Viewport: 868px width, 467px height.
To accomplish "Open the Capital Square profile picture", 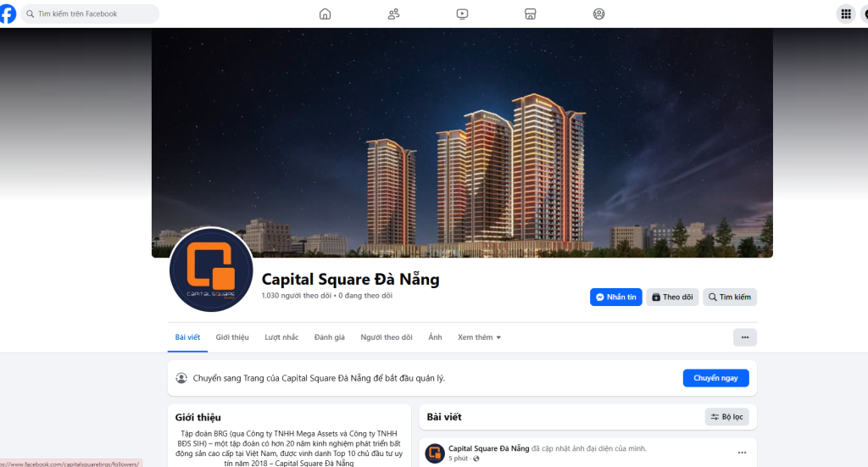I will (211, 270).
